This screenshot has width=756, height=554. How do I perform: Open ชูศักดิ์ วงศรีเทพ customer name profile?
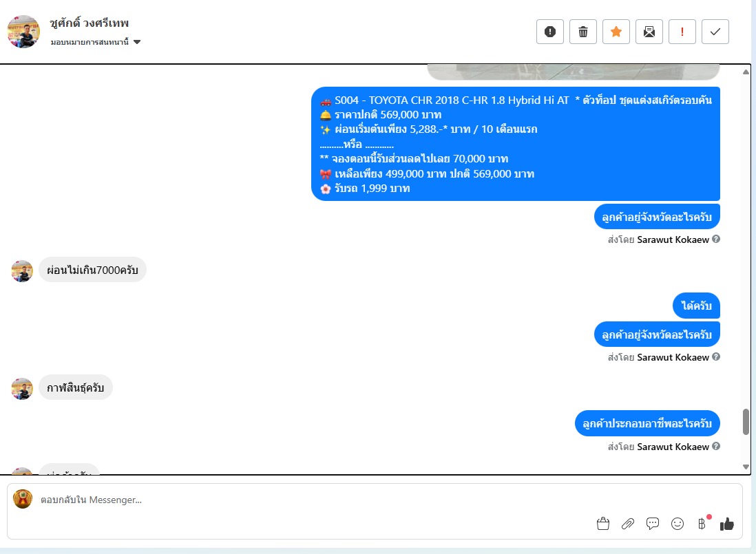pos(90,23)
